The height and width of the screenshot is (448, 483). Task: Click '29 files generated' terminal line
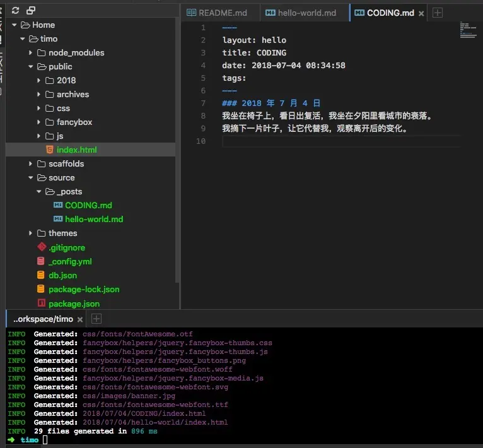tap(82, 431)
